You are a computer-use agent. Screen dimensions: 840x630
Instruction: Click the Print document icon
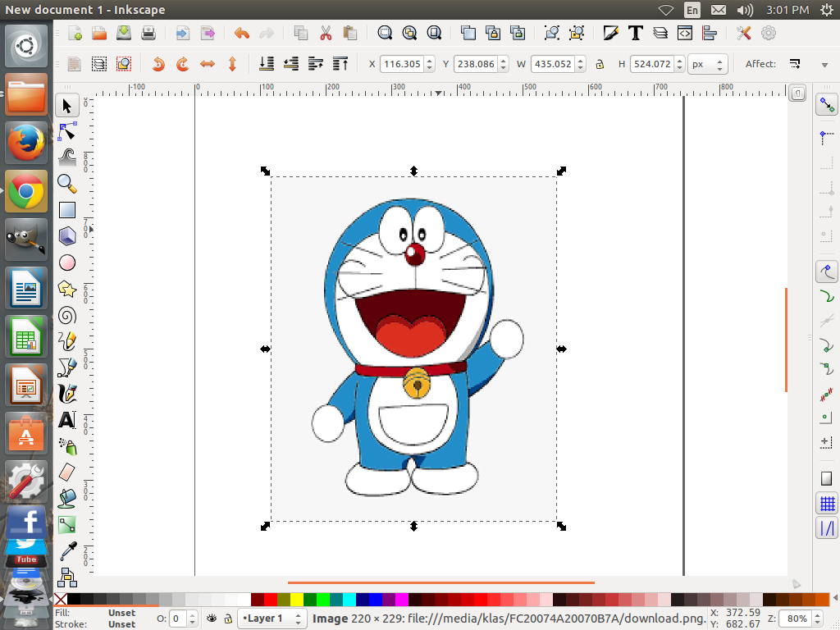tap(148, 34)
